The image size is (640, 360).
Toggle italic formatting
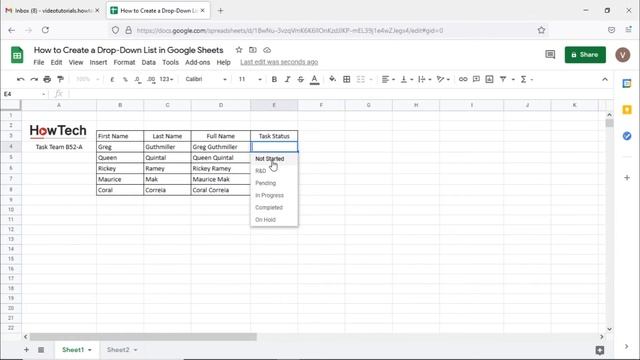coord(287,79)
